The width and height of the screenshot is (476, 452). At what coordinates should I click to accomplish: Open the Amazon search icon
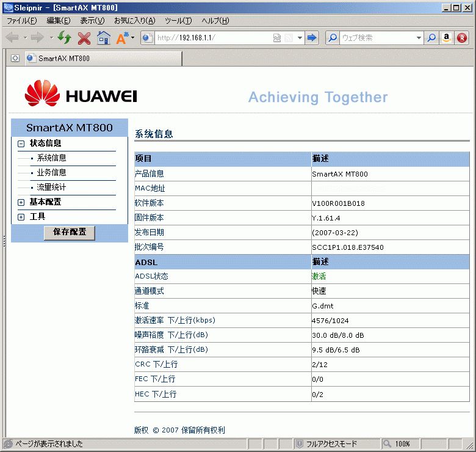point(447,38)
